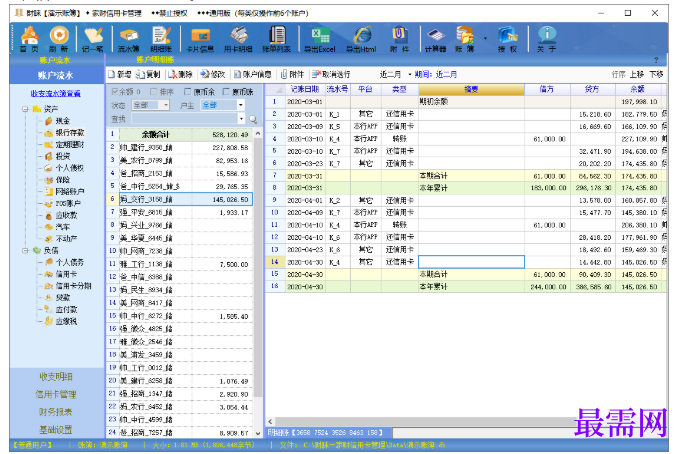The height and width of the screenshot is (454, 686).
Task: Click the 上移 row order button
Action: pos(637,74)
